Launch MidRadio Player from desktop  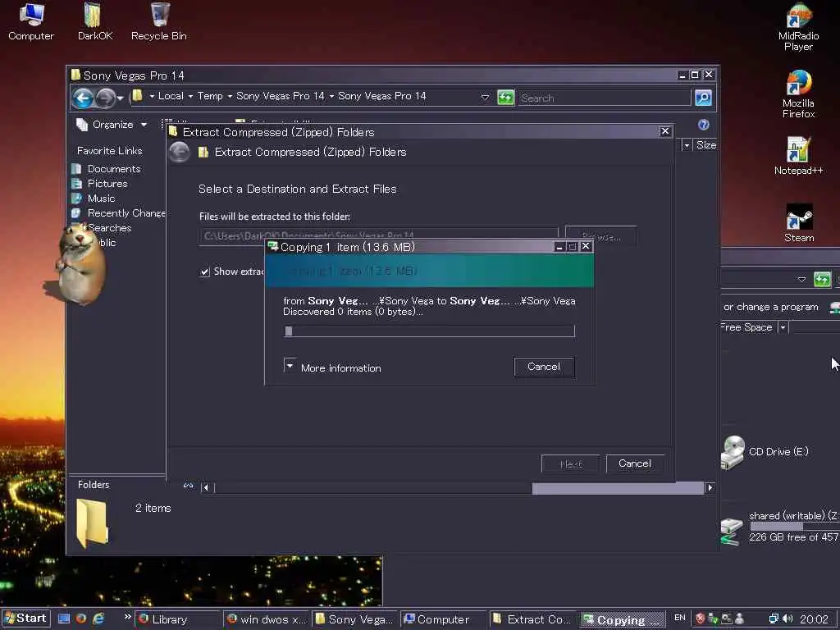coord(798,27)
